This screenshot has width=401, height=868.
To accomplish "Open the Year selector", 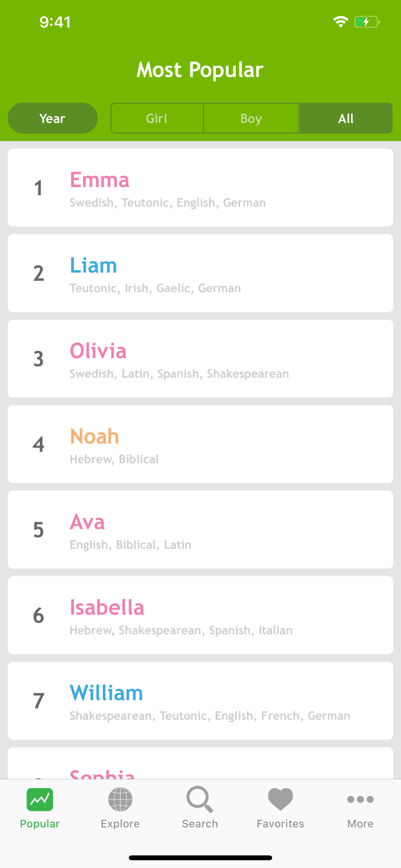I will tap(52, 118).
